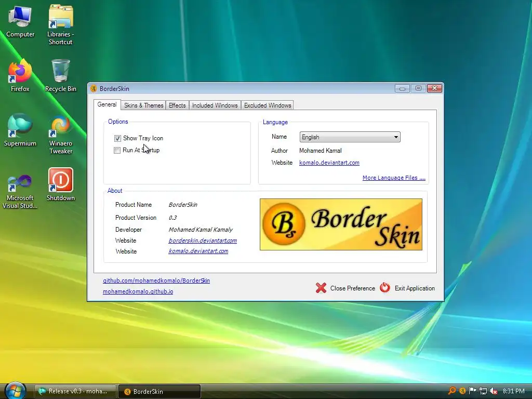
Task: Open the borderskin.deviantart.com link
Action: 203,241
